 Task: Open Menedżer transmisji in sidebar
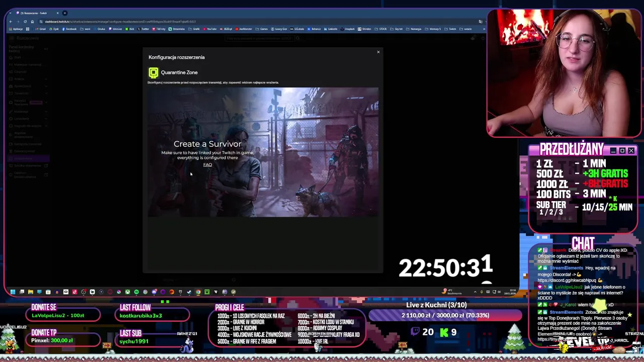(x=28, y=64)
